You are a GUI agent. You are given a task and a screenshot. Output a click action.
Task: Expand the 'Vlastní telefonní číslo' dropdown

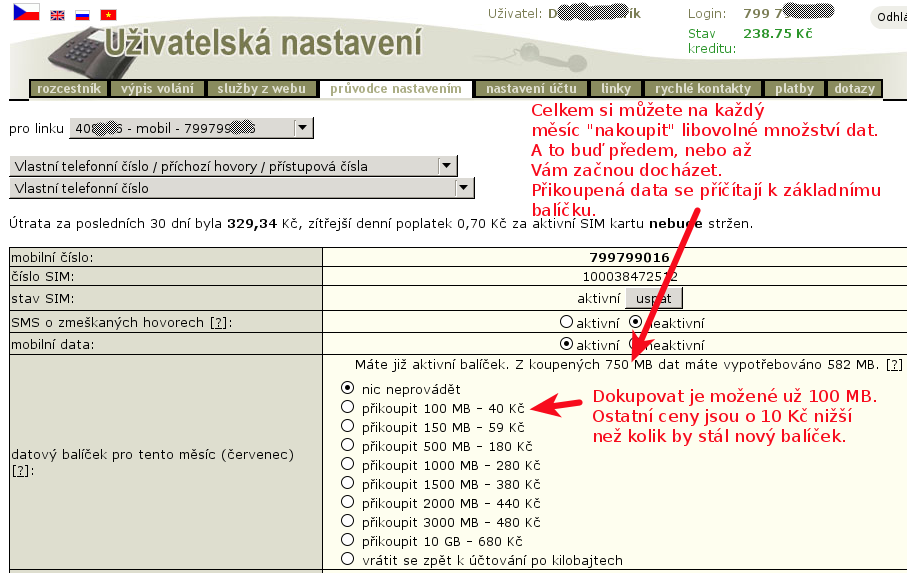464,188
